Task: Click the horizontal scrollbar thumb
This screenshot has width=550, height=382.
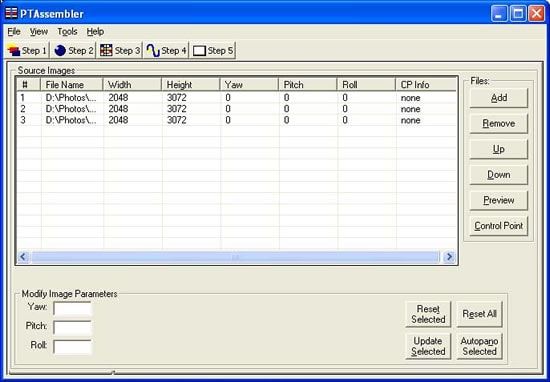Action: pyautogui.click(x=235, y=257)
